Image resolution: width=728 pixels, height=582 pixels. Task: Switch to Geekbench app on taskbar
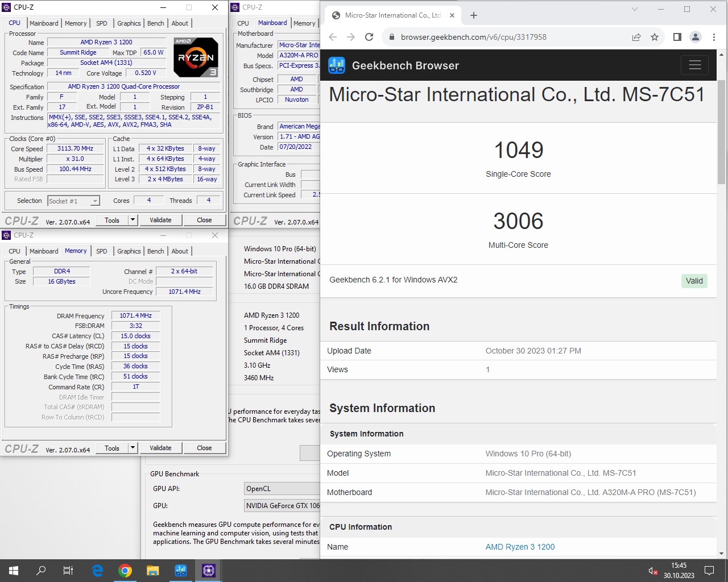[181, 571]
